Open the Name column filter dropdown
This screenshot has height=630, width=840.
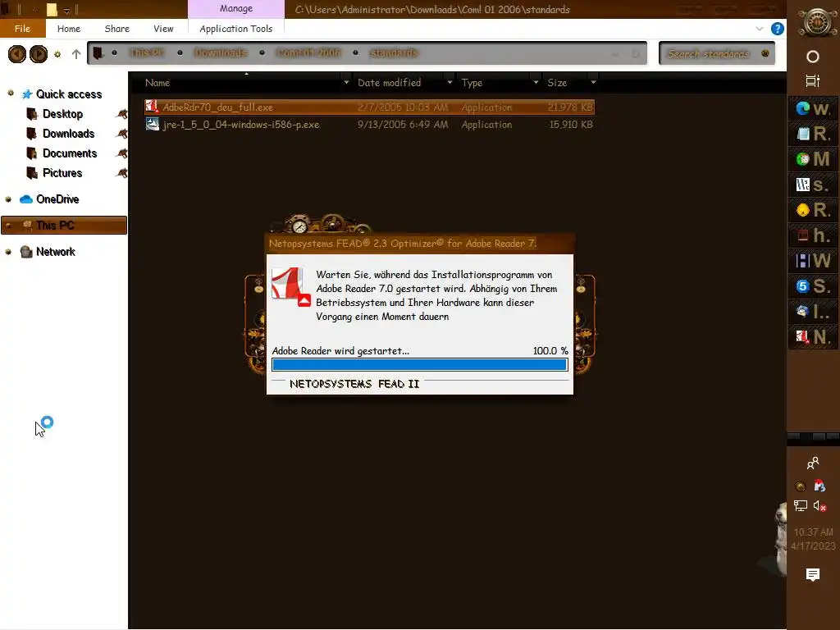pyautogui.click(x=346, y=83)
